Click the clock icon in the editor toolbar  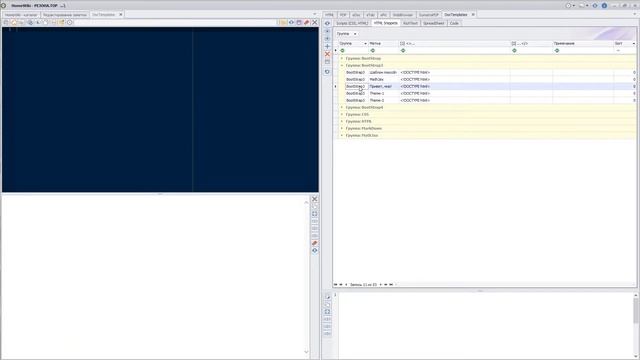(x=70, y=22)
